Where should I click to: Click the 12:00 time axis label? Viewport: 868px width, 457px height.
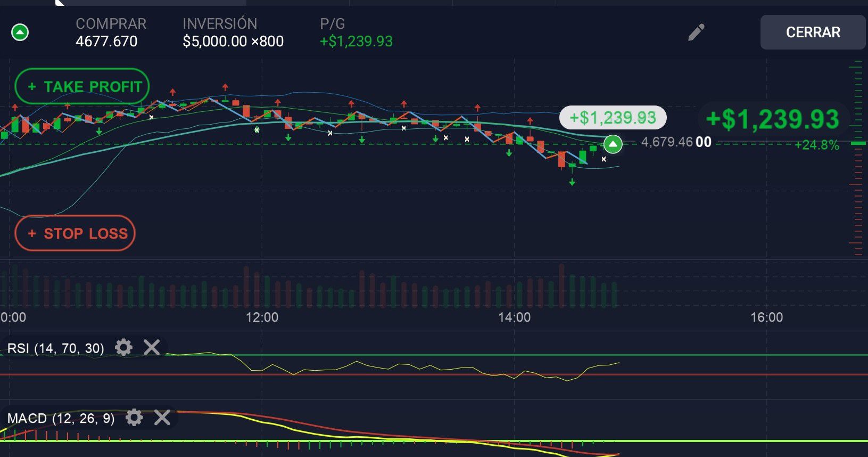(262, 317)
